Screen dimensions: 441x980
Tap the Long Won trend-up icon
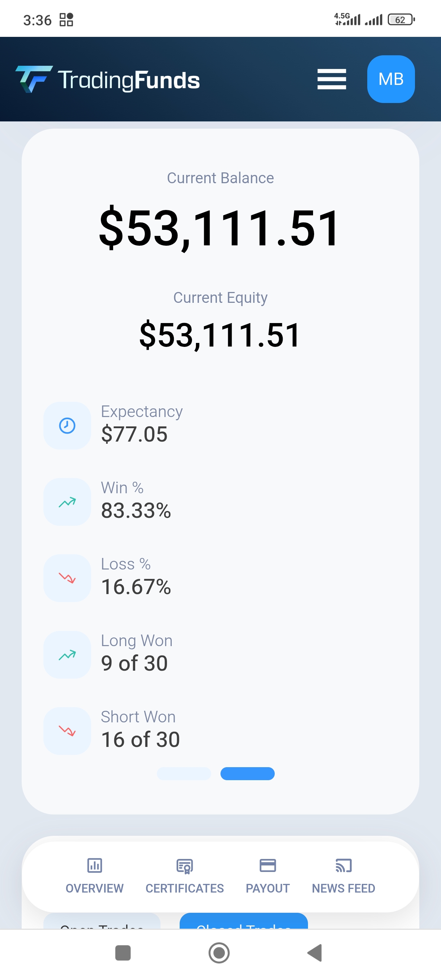pyautogui.click(x=67, y=654)
